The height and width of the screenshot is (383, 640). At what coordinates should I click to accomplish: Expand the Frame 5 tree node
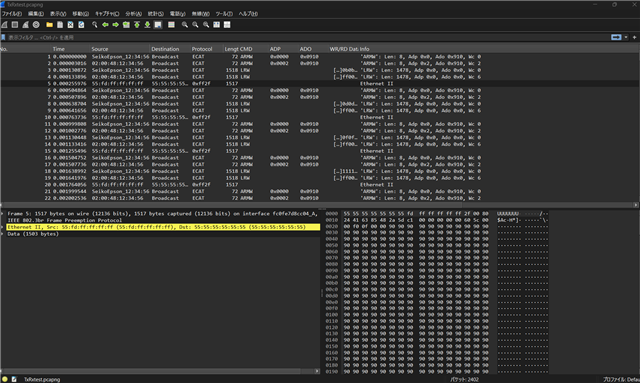2,214
